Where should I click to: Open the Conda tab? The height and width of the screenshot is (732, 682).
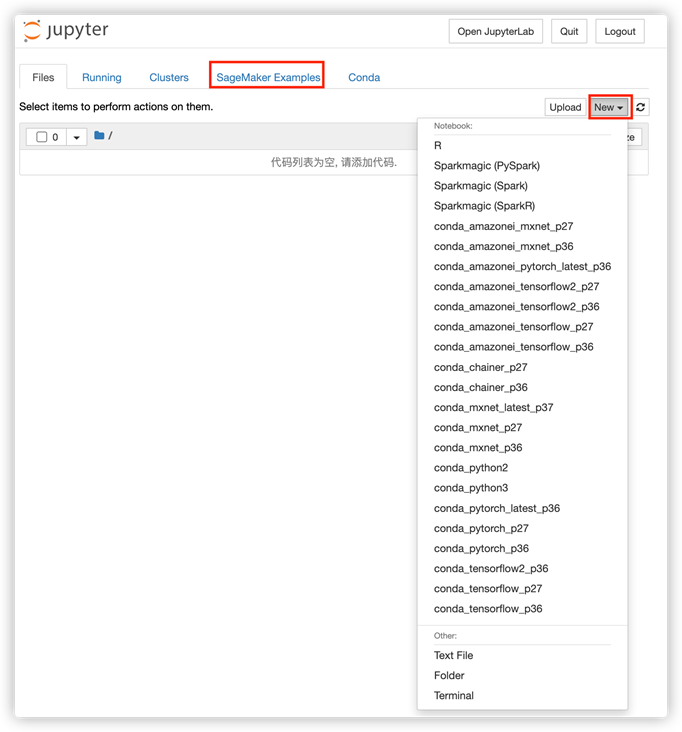coord(364,77)
